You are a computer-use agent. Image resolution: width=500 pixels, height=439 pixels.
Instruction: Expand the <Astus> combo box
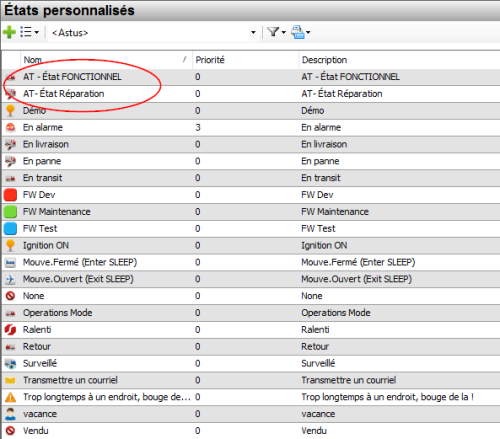[253, 32]
